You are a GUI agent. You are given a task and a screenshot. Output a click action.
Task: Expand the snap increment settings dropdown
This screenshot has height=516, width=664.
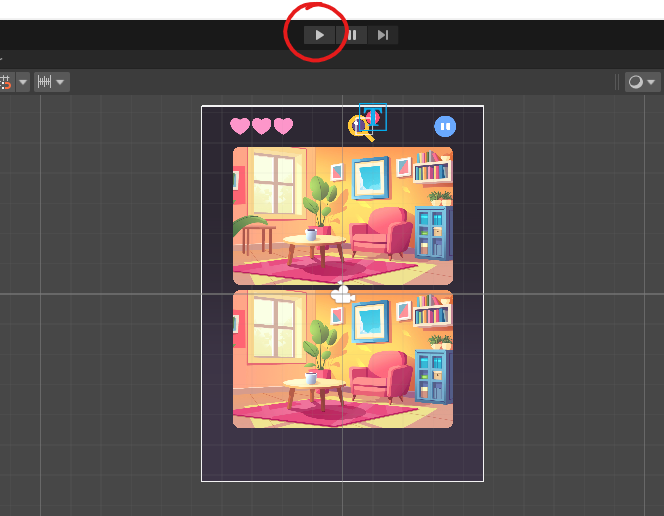point(61,82)
